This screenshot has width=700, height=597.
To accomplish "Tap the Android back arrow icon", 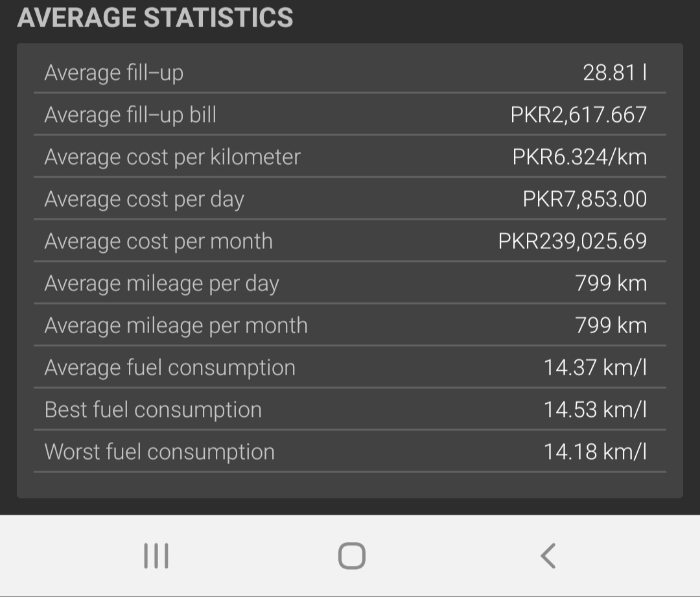I will [548, 556].
